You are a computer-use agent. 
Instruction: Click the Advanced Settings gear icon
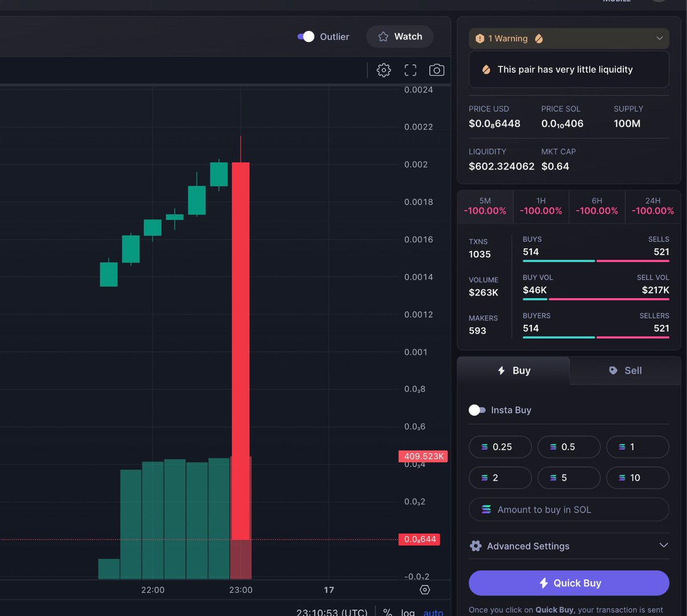coord(476,546)
